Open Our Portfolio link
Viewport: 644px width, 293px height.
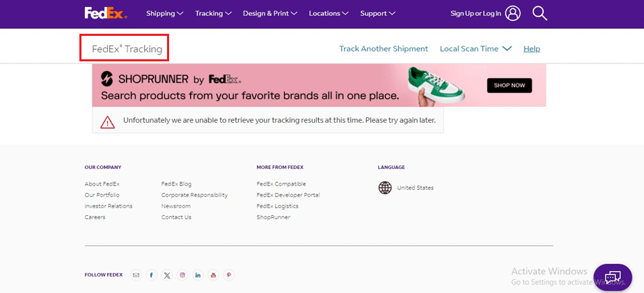coord(102,195)
